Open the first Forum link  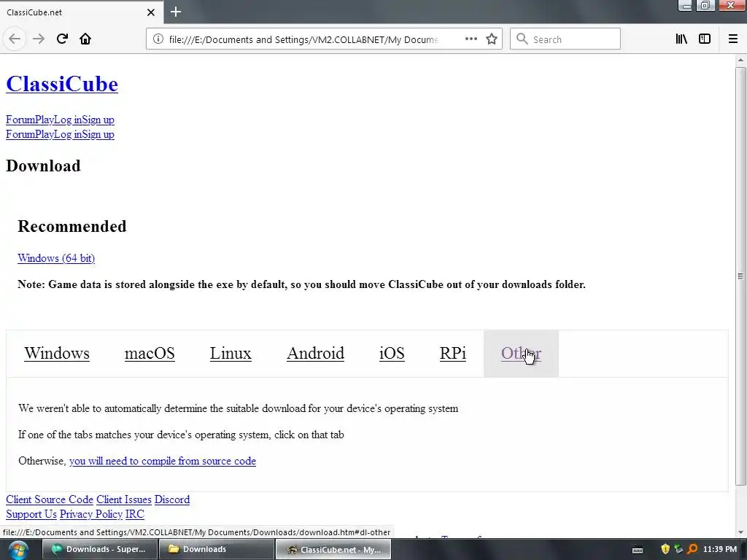point(20,120)
